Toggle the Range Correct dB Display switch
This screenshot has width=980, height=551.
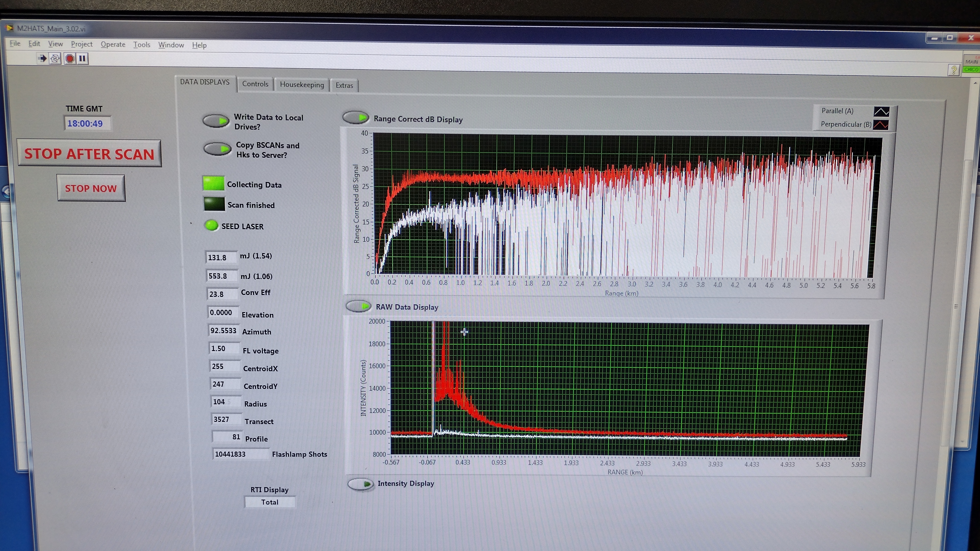coord(356,118)
